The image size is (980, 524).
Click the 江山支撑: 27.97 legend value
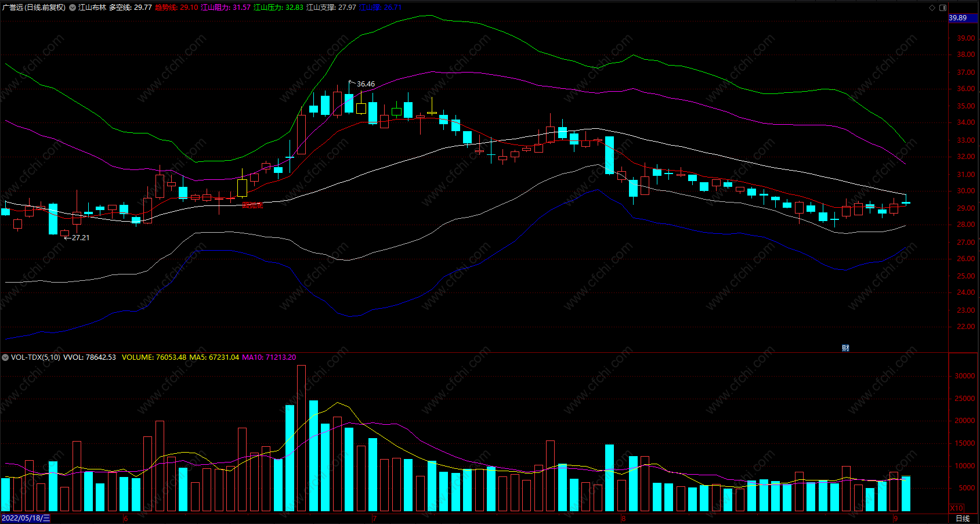[x=331, y=8]
